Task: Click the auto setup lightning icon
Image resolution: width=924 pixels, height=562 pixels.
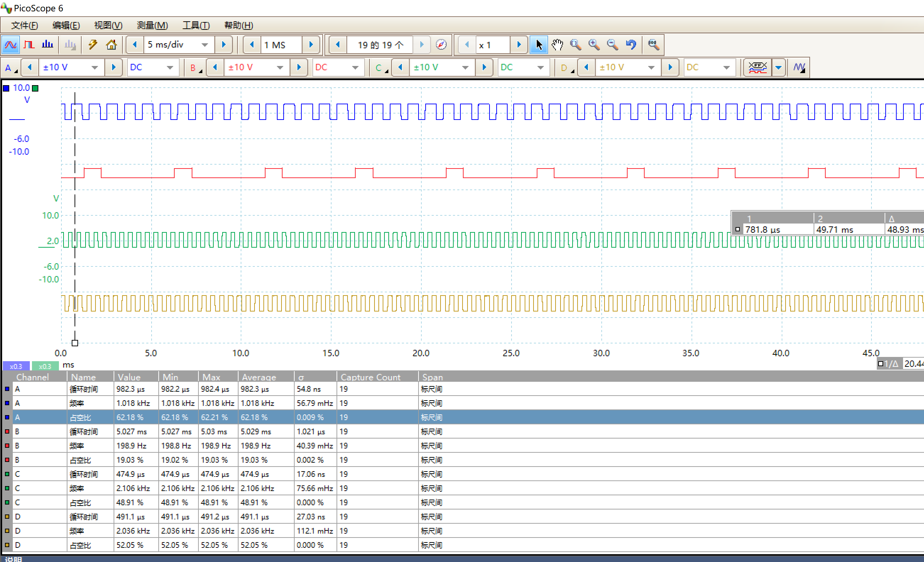Action: [x=93, y=45]
